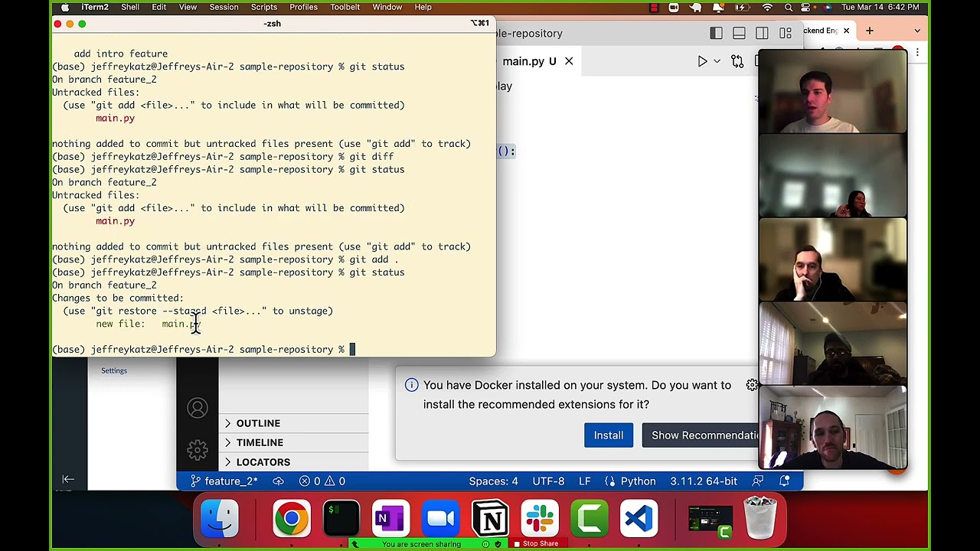Image resolution: width=980 pixels, height=551 pixels.
Task: Select indentation Spaces: 4 in status bar
Action: [493, 481]
